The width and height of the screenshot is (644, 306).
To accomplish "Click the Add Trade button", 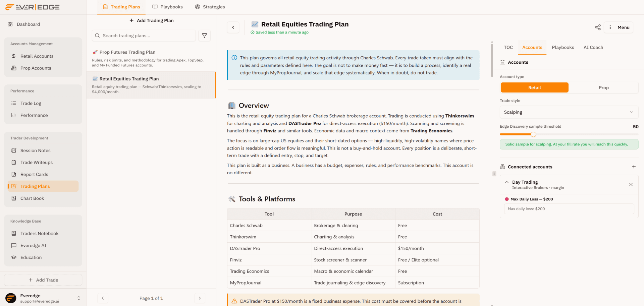I will (x=43, y=280).
